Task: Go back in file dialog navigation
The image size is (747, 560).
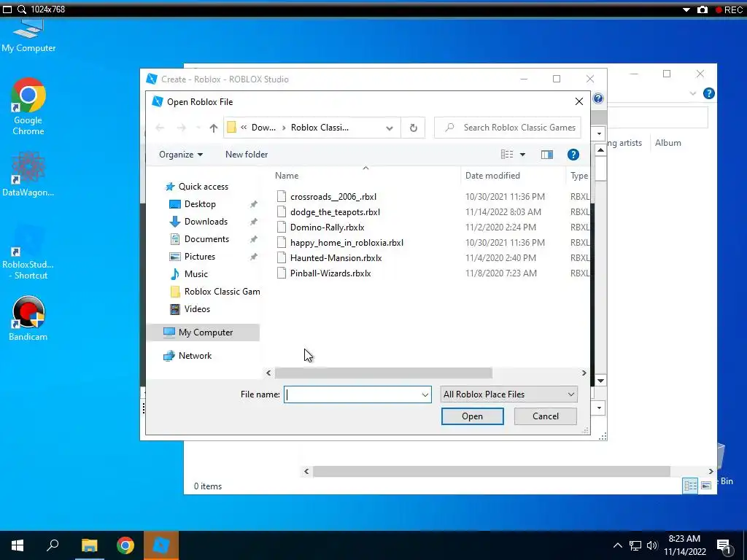Action: coord(160,128)
